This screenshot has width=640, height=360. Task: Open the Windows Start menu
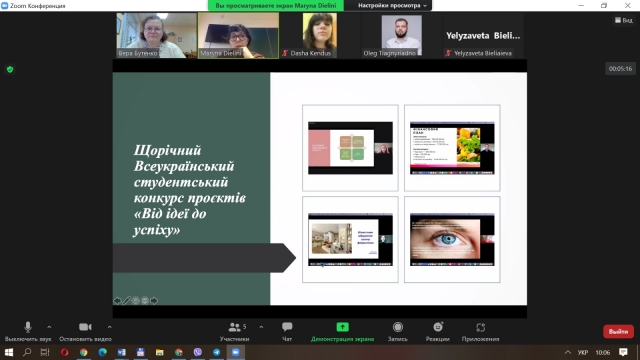click(9, 352)
